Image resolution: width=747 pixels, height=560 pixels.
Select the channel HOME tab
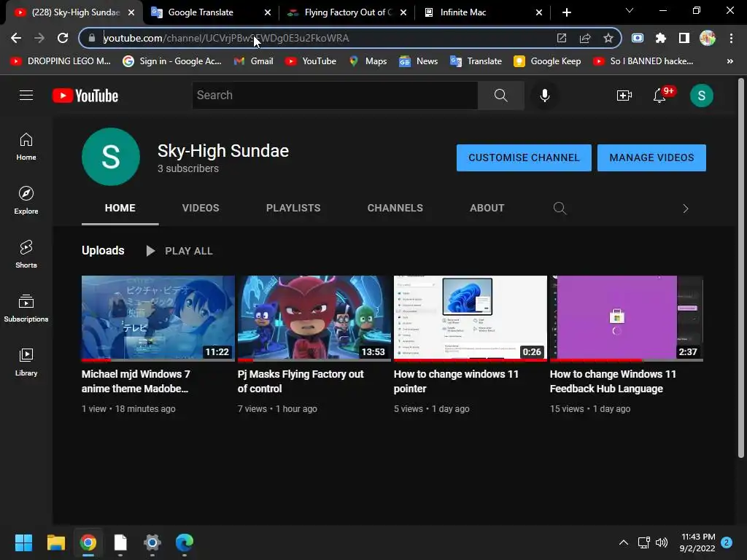coord(120,208)
